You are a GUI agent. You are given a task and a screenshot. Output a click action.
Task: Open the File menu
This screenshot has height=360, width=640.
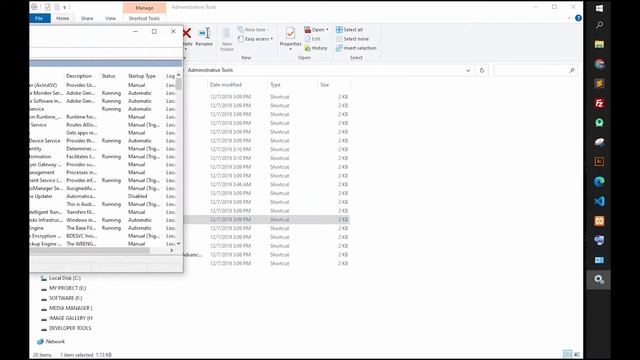click(x=39, y=18)
